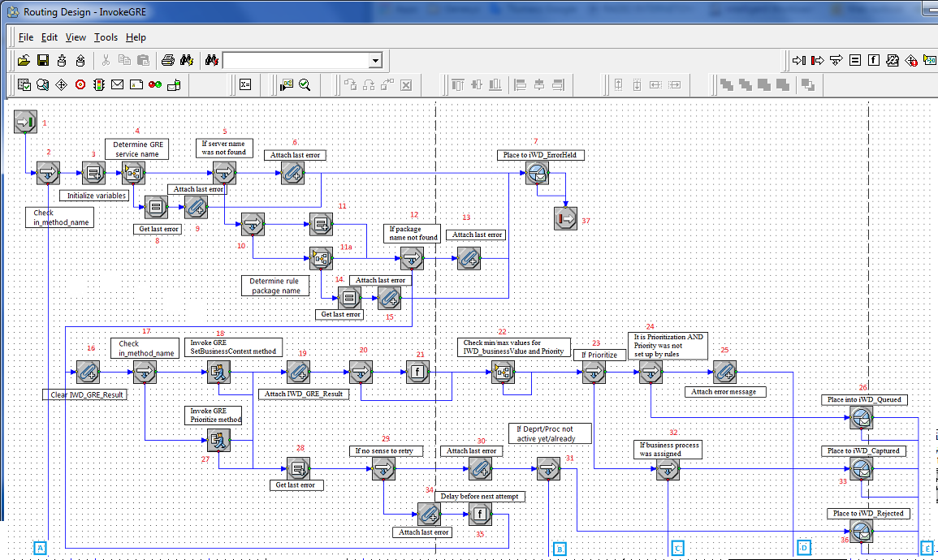
Task: Click the X= variables toolbar icon
Action: coord(245,84)
